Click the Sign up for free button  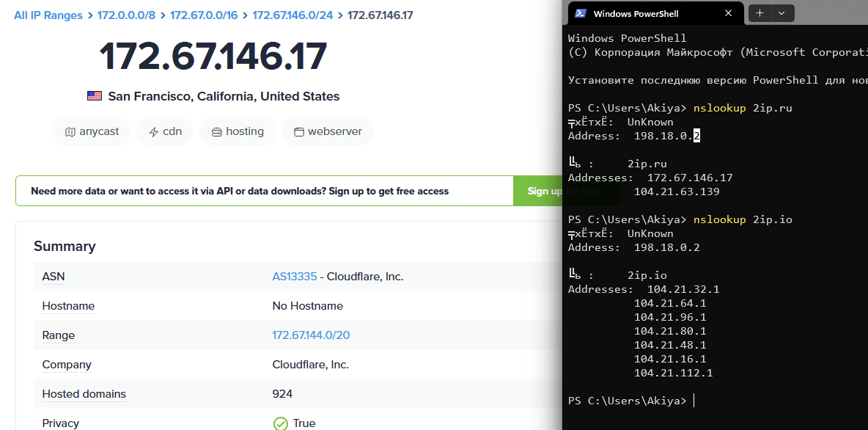(537, 192)
